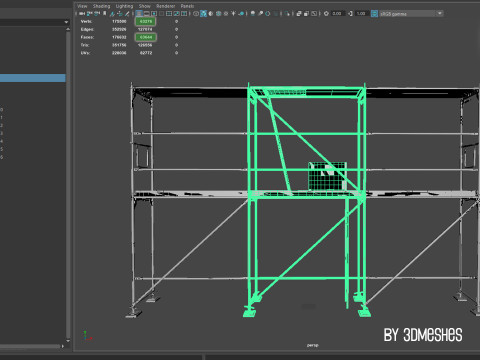Click the Use All Lights icon
The image size is (480, 360).
233,14
